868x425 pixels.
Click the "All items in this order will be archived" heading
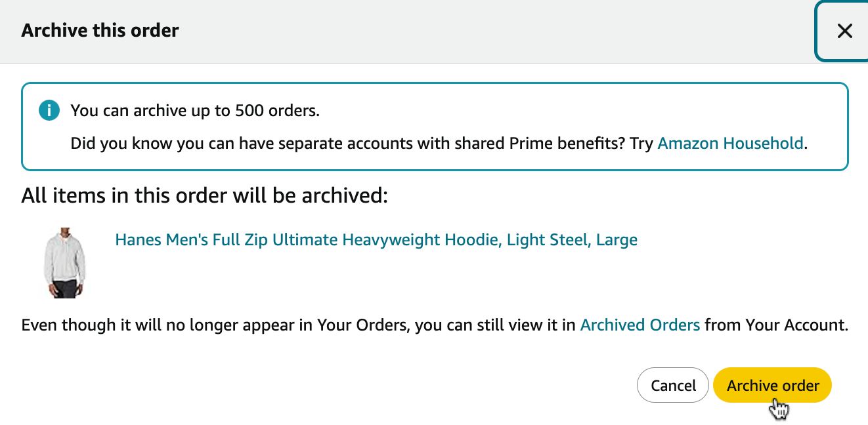205,195
